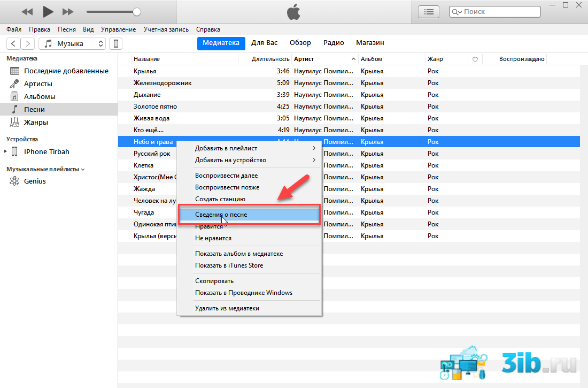Open the Учетная запись menu
The width and height of the screenshot is (588, 388).
coord(166,29)
